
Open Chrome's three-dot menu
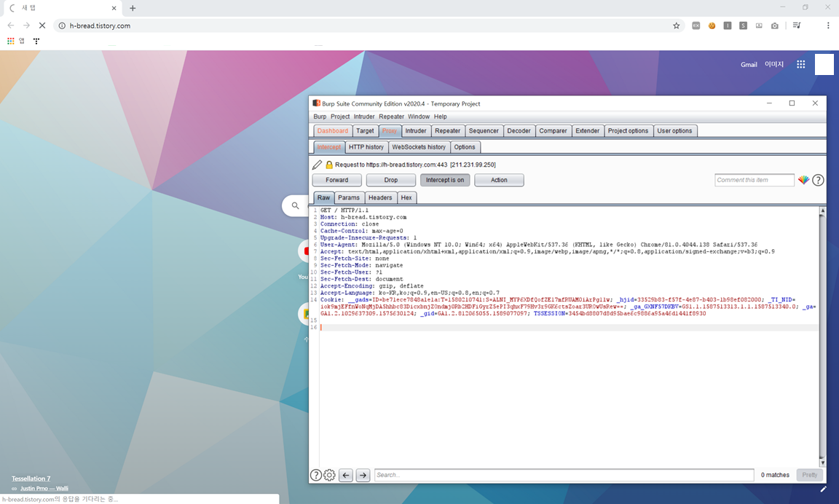tap(828, 25)
